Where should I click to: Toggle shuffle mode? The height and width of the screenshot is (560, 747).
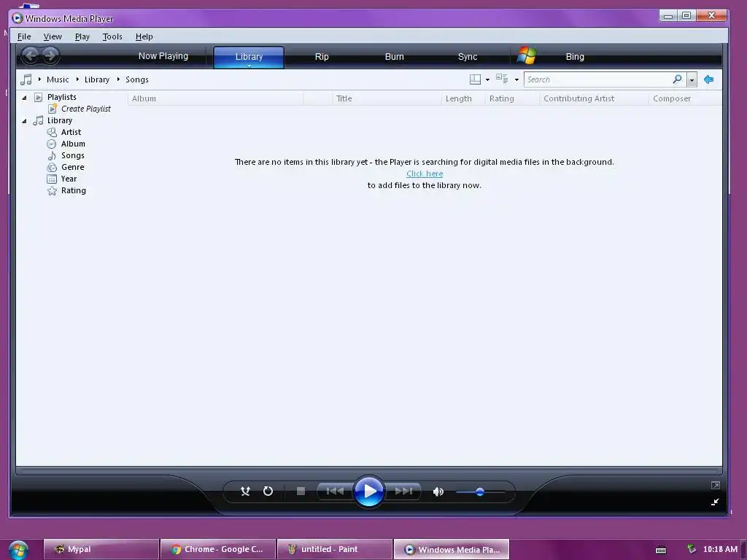pyautogui.click(x=245, y=491)
